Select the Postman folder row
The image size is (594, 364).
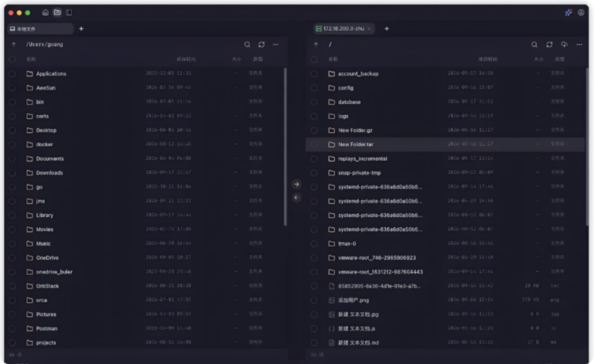tap(145, 328)
